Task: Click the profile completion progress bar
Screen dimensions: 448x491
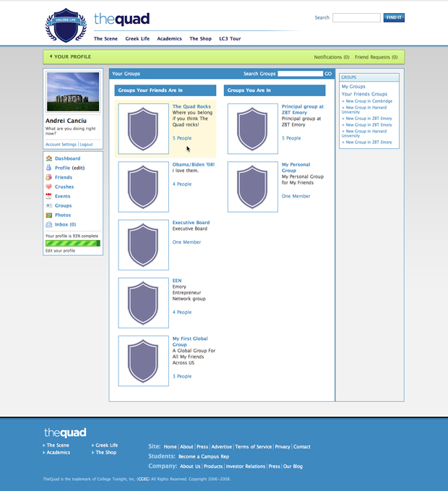Action: [x=73, y=244]
